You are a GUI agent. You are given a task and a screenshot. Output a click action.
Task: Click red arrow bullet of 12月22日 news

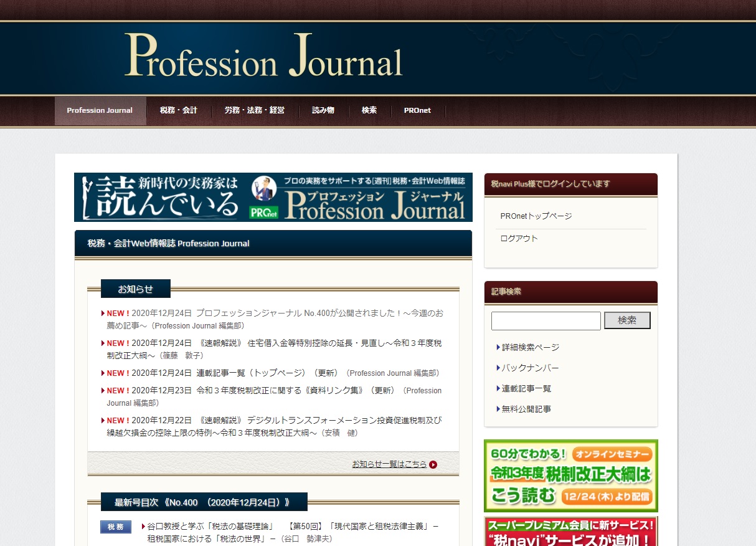pos(103,421)
